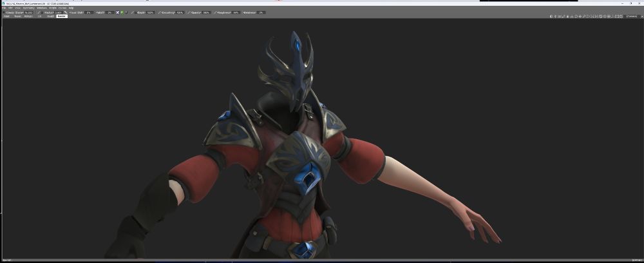Viewport: 644px width, 263px height.
Task: Open the File menu
Action: [x=4, y=8]
